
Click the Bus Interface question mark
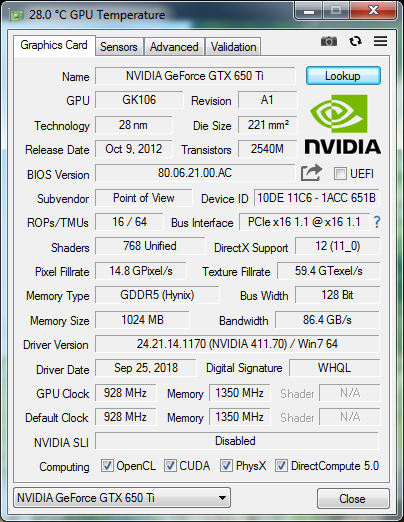pyautogui.click(x=377, y=222)
